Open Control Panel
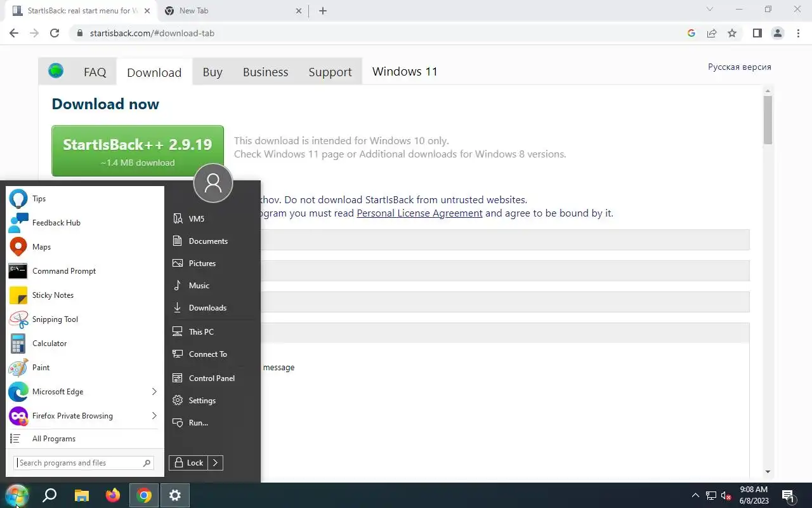812x508 pixels. (x=213, y=378)
